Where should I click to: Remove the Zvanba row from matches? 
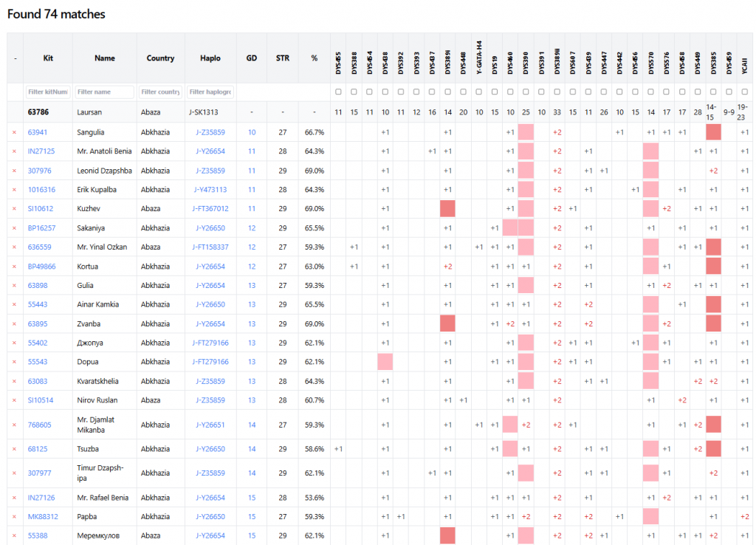tap(13, 324)
